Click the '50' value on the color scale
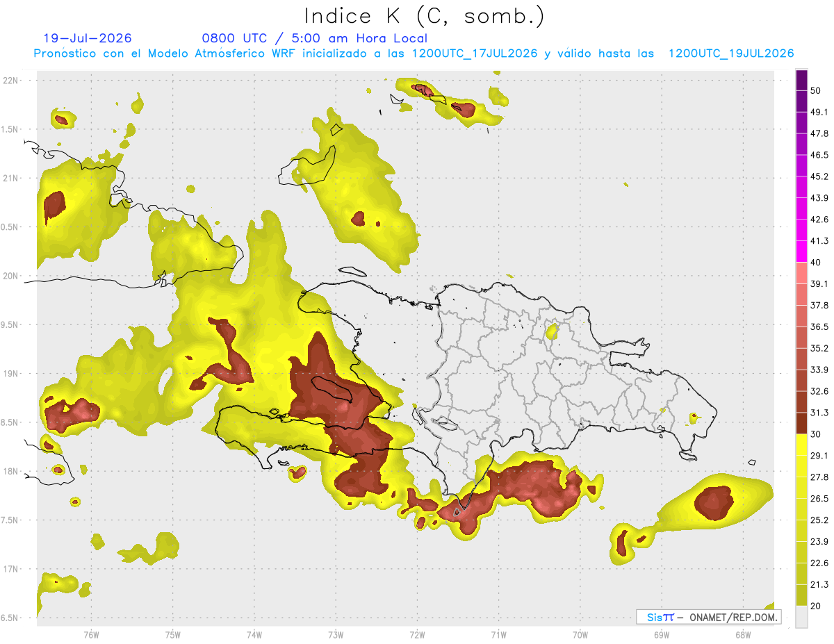The height and width of the screenshot is (644, 834). coord(816,90)
